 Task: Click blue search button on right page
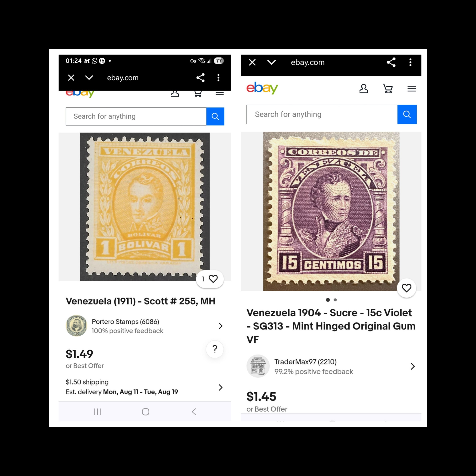pyautogui.click(x=407, y=114)
